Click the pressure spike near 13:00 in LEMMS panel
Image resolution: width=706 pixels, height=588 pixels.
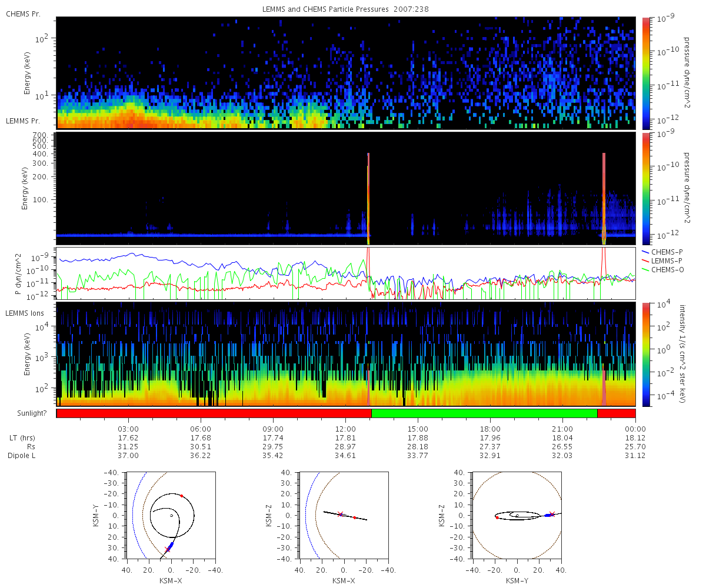click(x=368, y=198)
